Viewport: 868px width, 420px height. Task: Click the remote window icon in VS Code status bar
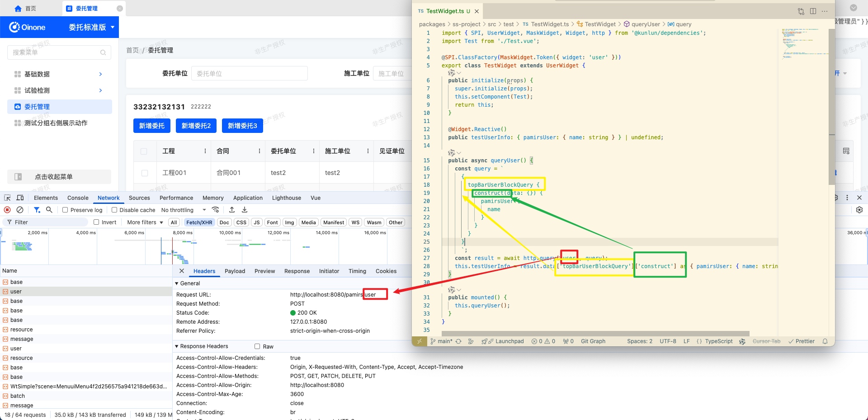(420, 341)
